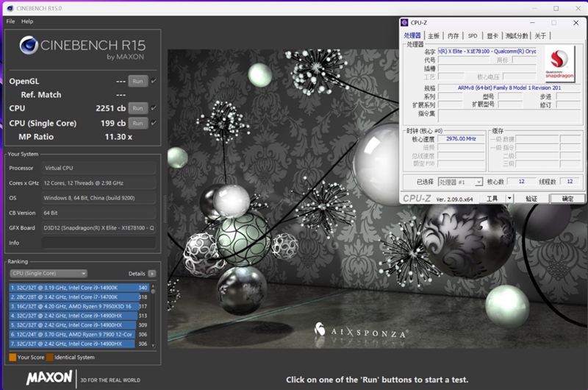Click the orange Your Score legend swatch

tap(12, 358)
